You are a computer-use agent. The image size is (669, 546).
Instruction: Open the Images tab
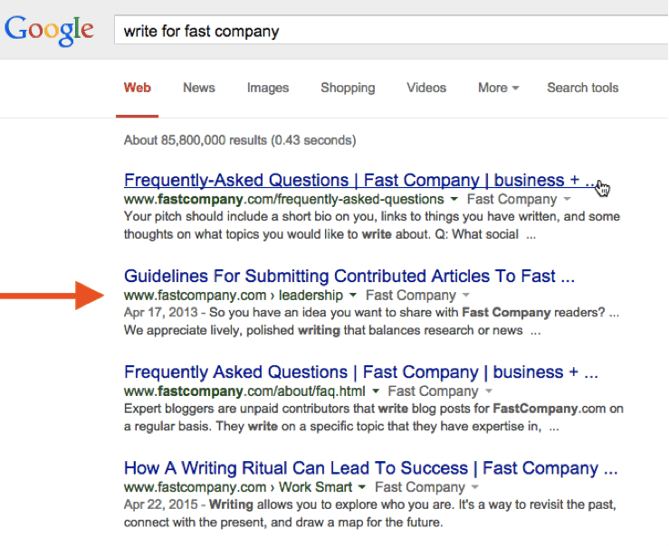click(268, 88)
